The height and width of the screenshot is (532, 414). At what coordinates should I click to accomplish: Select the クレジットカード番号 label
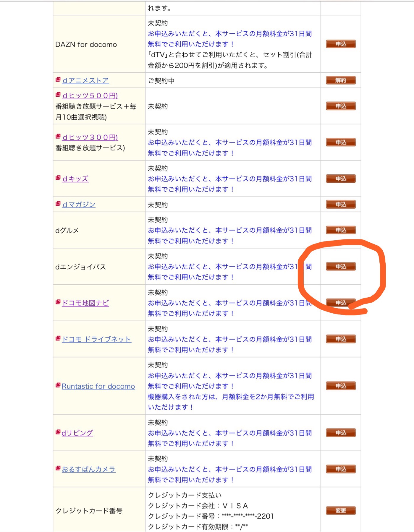tap(89, 511)
